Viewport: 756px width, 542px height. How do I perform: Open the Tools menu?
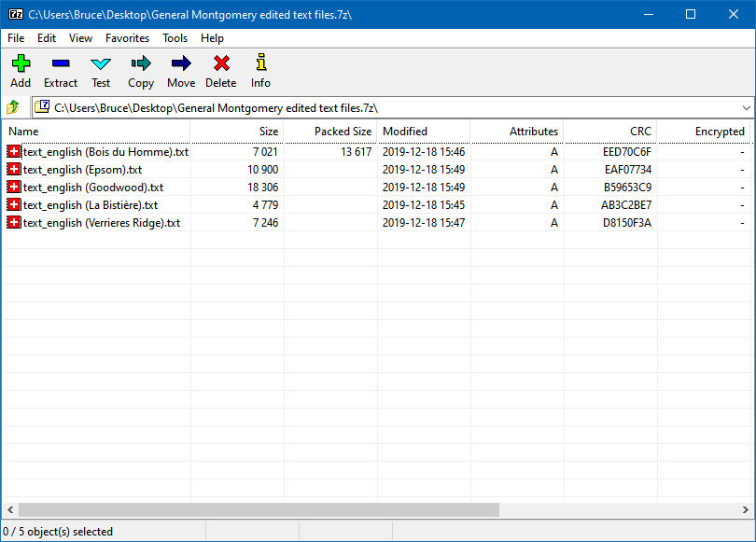pyautogui.click(x=175, y=38)
